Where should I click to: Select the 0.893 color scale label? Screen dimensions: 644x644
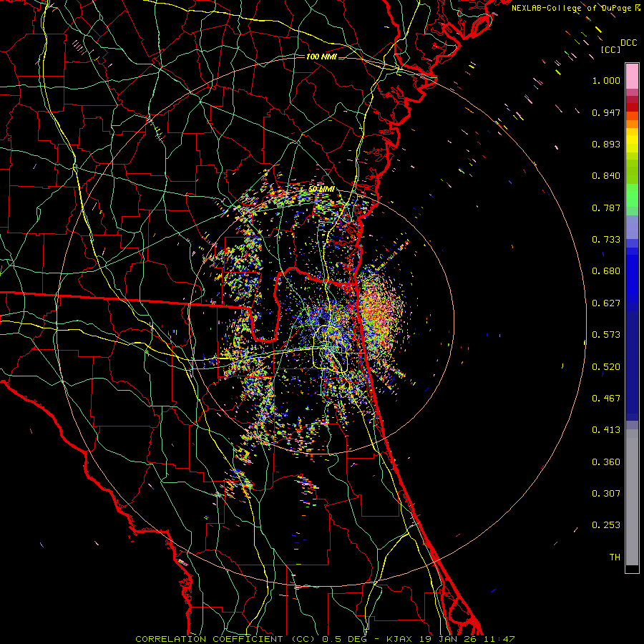606,144
